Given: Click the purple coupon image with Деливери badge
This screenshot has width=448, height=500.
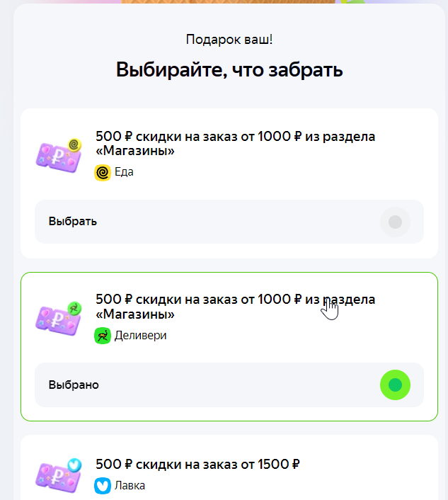Looking at the screenshot, I should pos(59,319).
